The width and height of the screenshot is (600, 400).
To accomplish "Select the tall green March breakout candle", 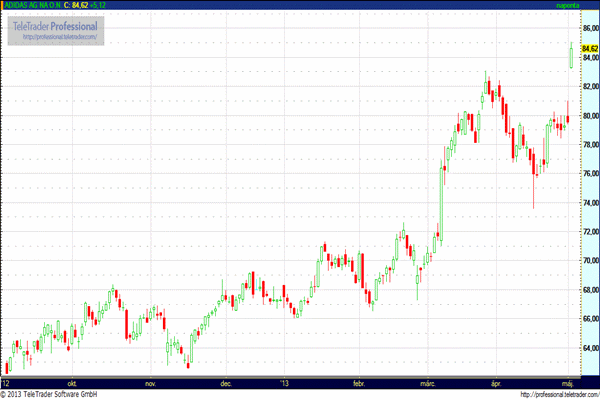I will (x=440, y=199).
